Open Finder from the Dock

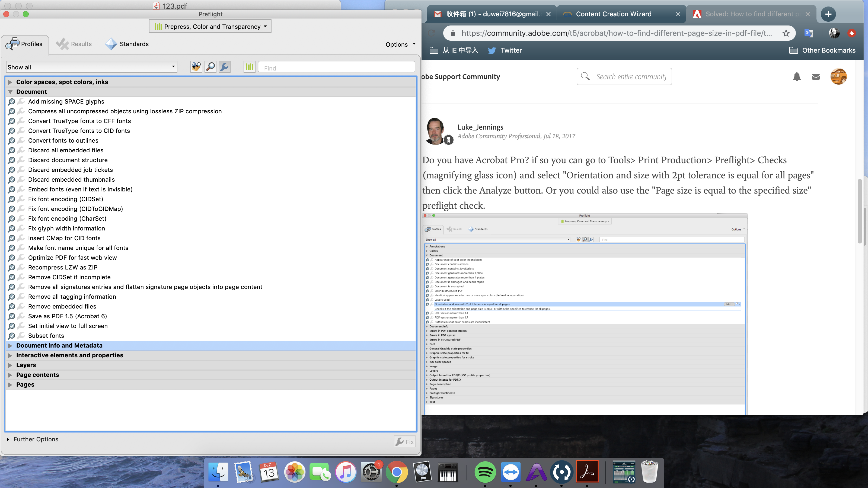pos(218,472)
